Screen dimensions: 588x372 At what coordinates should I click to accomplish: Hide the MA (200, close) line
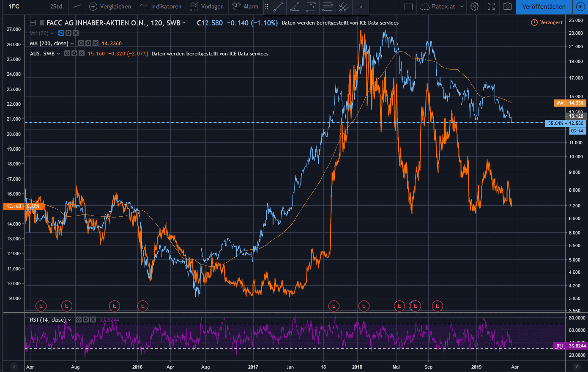81,43
